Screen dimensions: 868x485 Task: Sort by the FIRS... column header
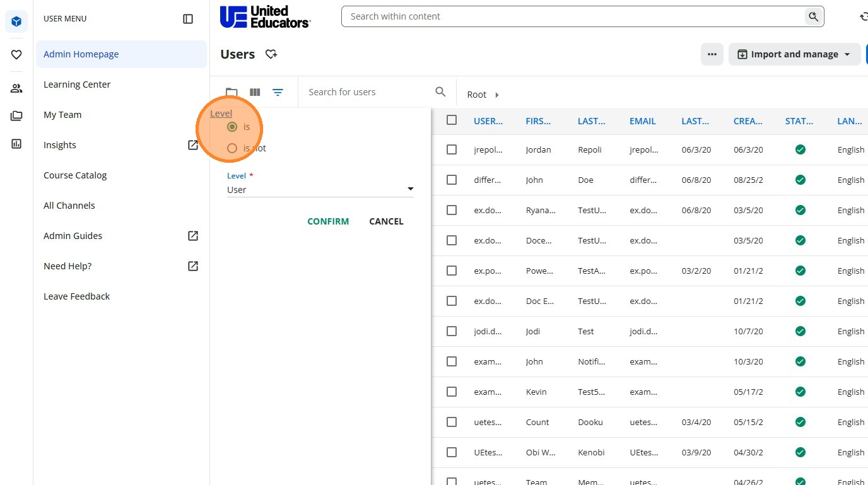pos(538,121)
